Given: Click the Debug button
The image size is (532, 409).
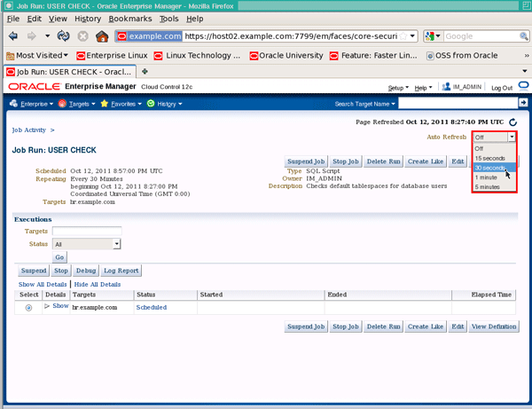Looking at the screenshot, I should click(x=86, y=271).
